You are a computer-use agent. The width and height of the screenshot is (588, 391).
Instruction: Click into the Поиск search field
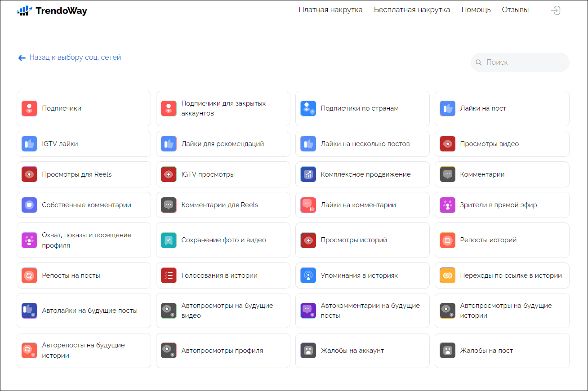pyautogui.click(x=520, y=62)
